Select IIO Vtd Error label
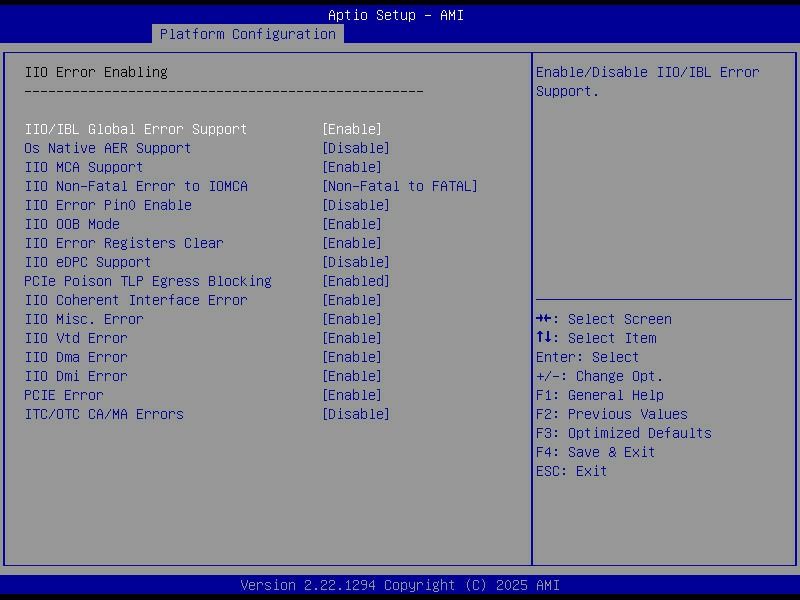The image size is (800, 600). click(76, 338)
